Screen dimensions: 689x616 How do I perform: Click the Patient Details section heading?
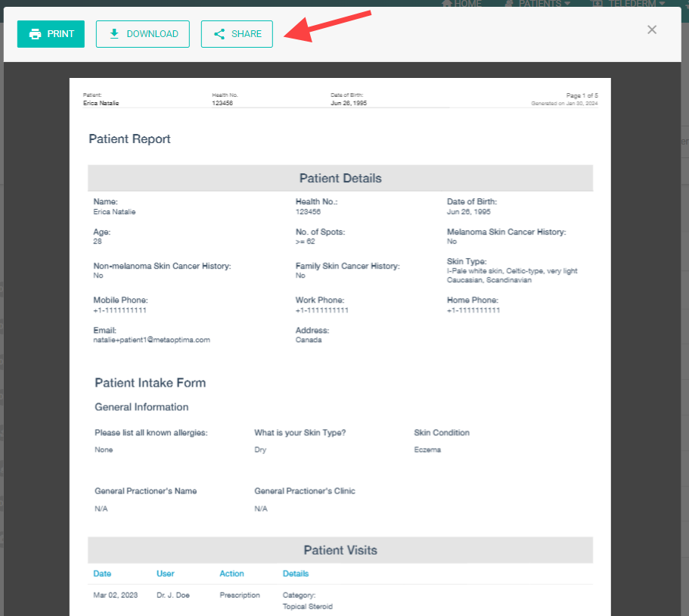[340, 178]
